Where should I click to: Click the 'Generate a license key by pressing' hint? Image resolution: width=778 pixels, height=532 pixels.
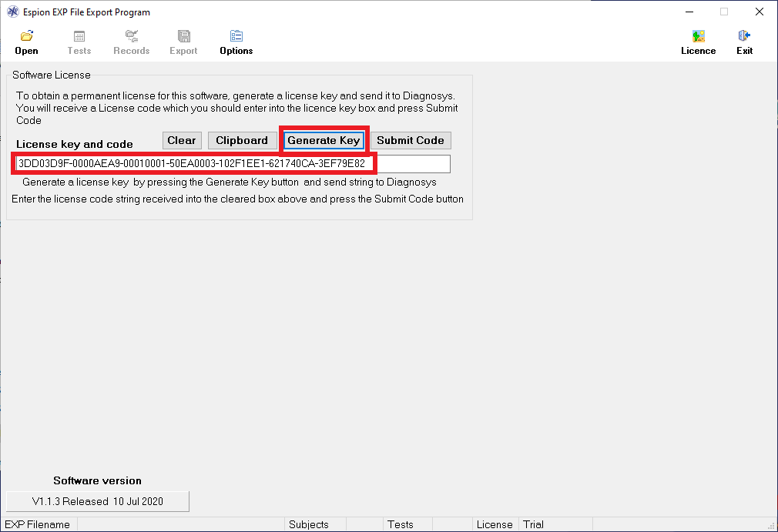coord(230,182)
